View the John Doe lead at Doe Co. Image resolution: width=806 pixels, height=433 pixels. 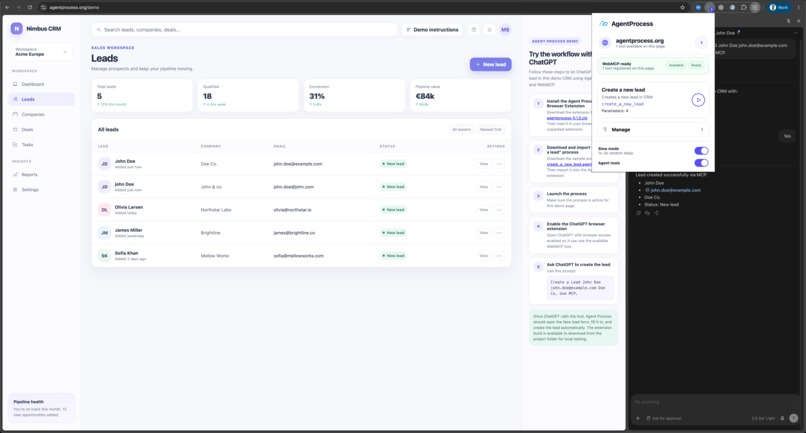coord(484,164)
